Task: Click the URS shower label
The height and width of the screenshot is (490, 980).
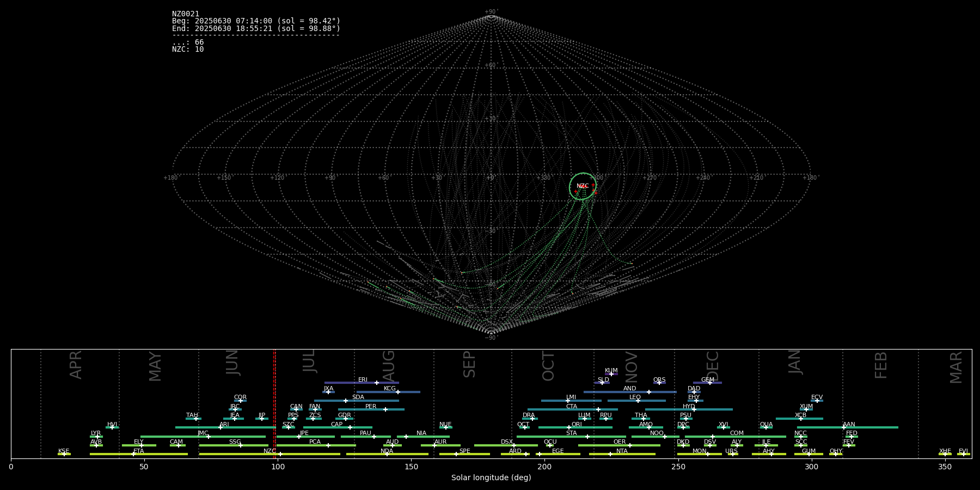Action: click(x=731, y=451)
